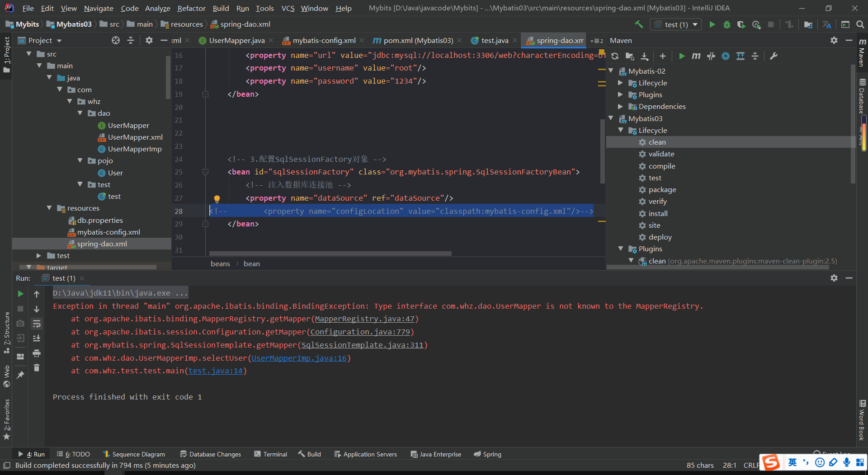
Task: Follow the test.java:14 stack trace link
Action: (216, 371)
